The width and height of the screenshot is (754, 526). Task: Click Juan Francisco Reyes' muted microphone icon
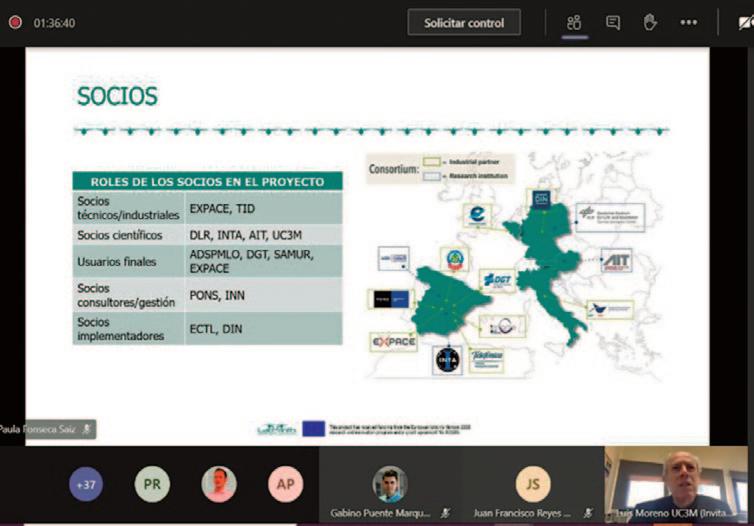[588, 513]
